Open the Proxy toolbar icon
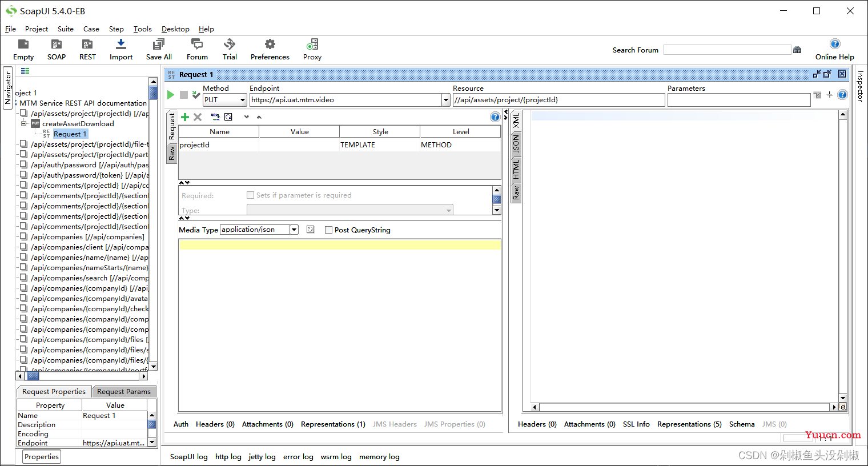The image size is (868, 466). pos(312,50)
